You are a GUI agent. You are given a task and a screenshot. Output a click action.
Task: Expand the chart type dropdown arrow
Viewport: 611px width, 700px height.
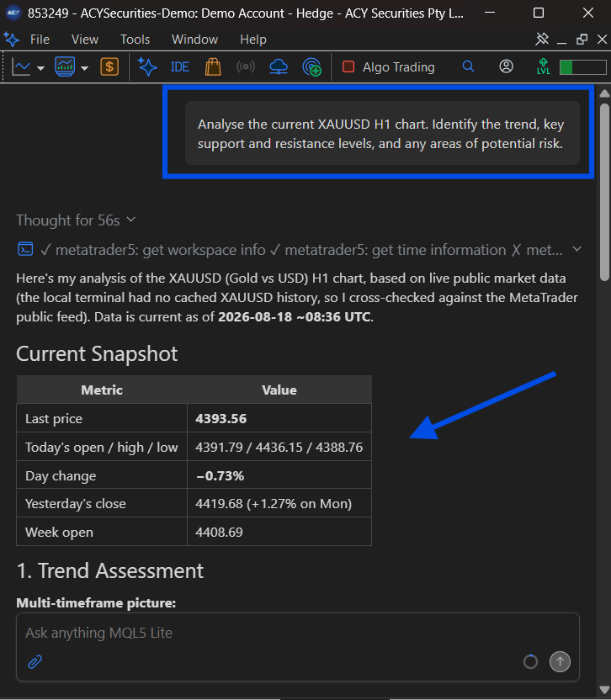click(40, 68)
